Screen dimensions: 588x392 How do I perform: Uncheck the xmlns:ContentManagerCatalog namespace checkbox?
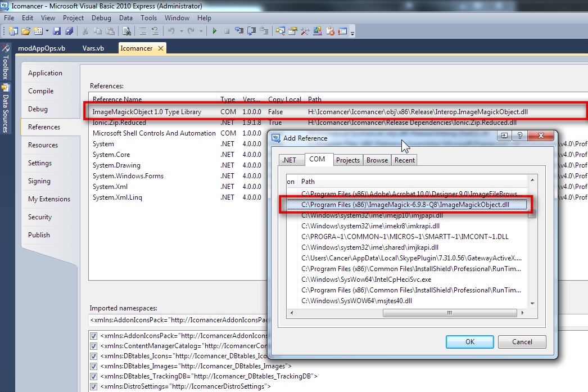93,346
